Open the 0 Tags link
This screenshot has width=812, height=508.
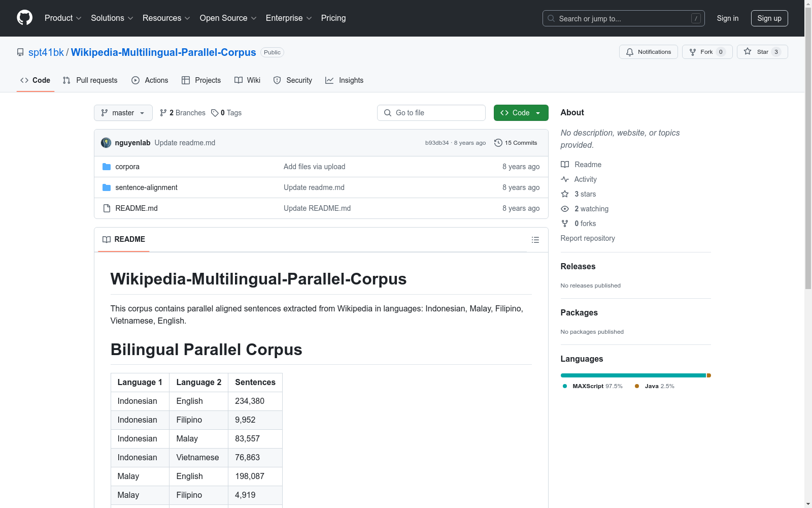pos(226,113)
